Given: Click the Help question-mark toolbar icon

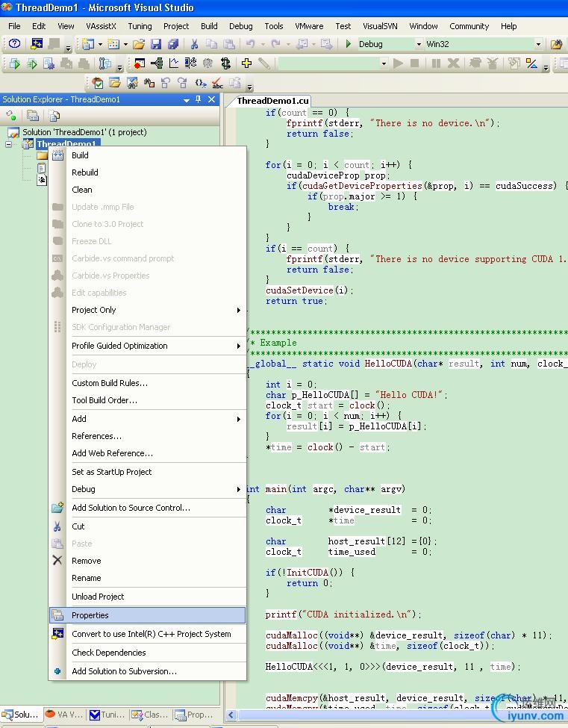Looking at the screenshot, I should pos(14,43).
